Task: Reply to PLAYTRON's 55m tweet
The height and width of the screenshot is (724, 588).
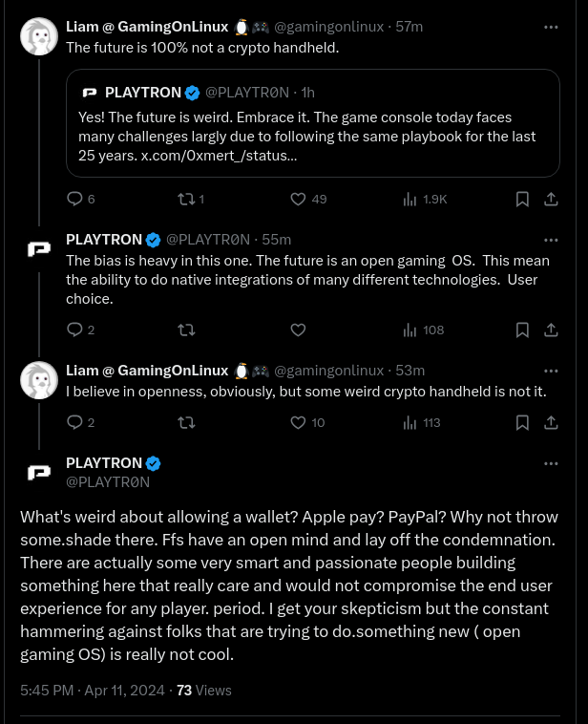Action: click(74, 330)
